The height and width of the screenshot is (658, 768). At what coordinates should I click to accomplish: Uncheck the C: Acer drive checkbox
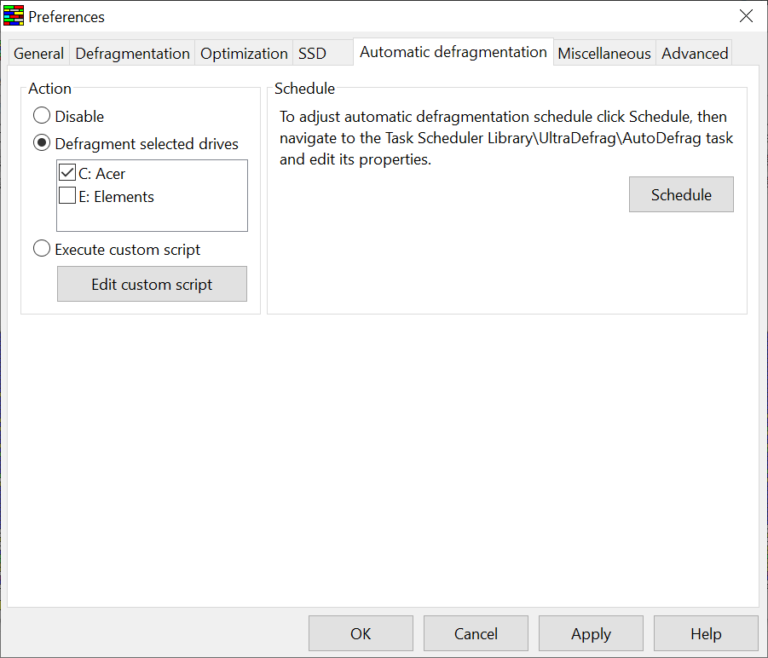[x=67, y=173]
